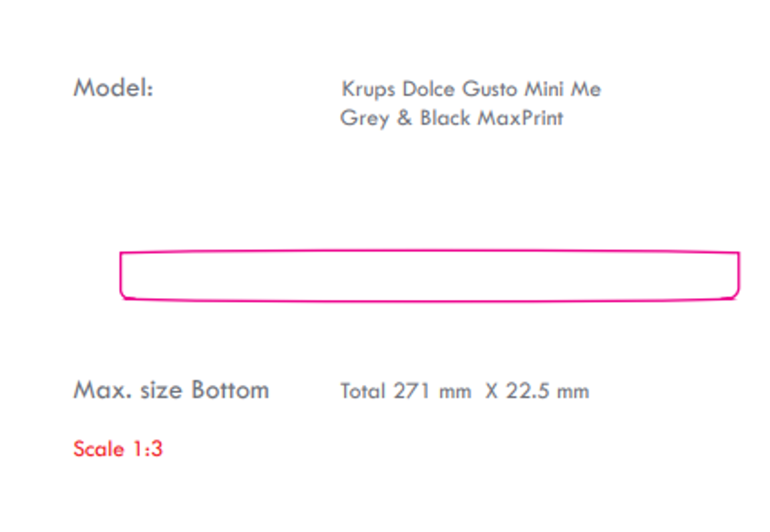This screenshot has width=770, height=532.
Task: Select the word "Bottom"
Action: [x=230, y=390]
